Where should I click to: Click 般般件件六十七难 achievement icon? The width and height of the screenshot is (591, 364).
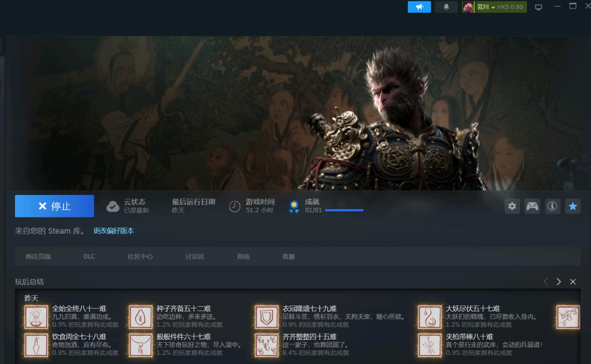[x=140, y=345]
